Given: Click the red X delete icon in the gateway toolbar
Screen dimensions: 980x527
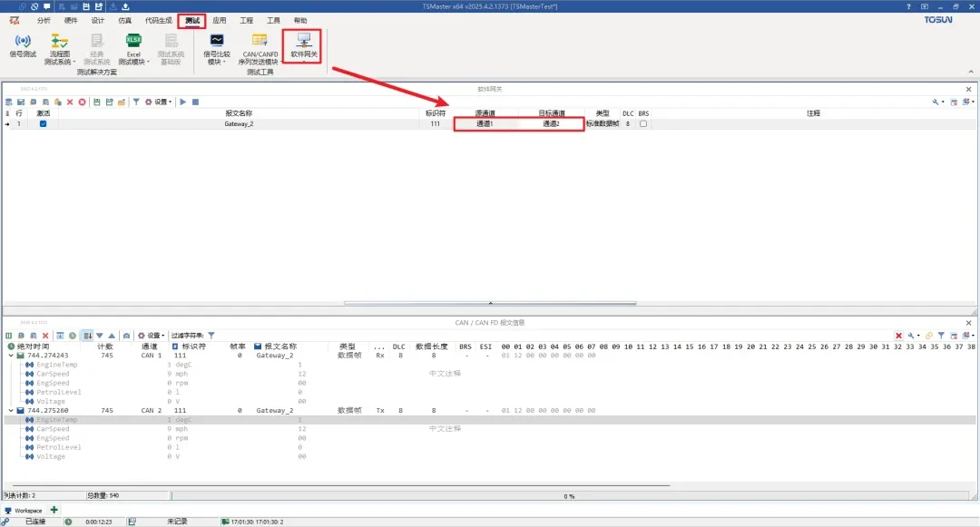Looking at the screenshot, I should [x=70, y=102].
